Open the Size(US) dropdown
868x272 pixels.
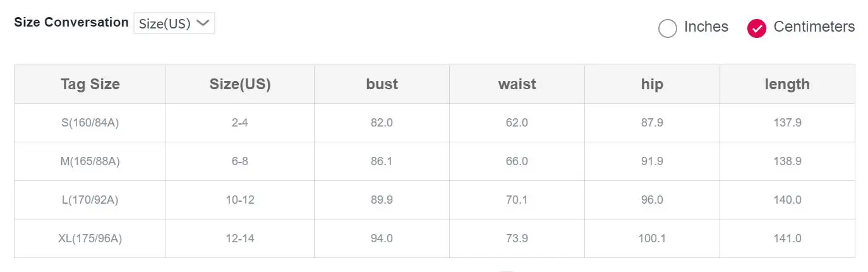click(174, 23)
